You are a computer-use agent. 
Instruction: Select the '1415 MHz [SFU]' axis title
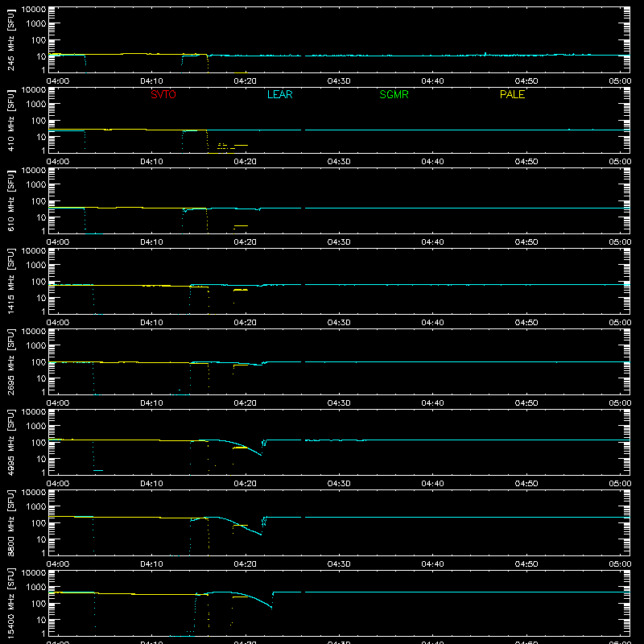pyautogui.click(x=10, y=281)
